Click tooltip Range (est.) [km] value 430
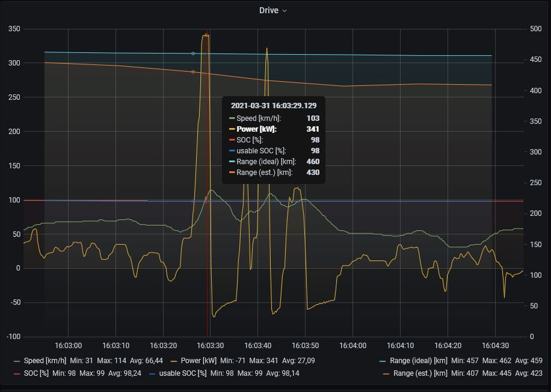Viewport: 551px width, 392px height. tap(313, 173)
